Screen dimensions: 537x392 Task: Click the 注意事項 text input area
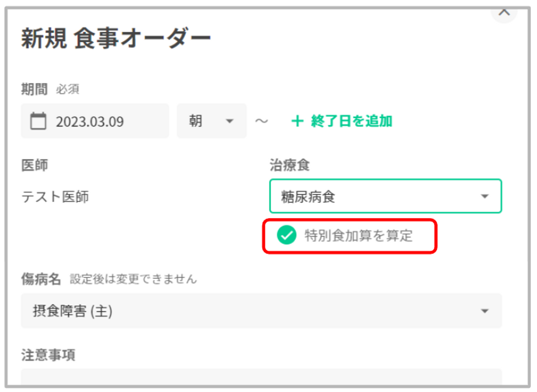click(x=261, y=377)
